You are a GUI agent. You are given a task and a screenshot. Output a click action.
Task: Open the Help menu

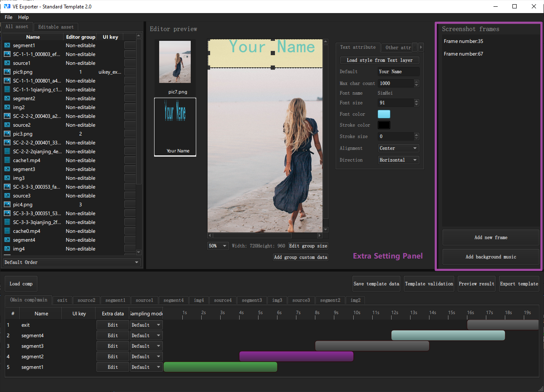click(x=24, y=17)
